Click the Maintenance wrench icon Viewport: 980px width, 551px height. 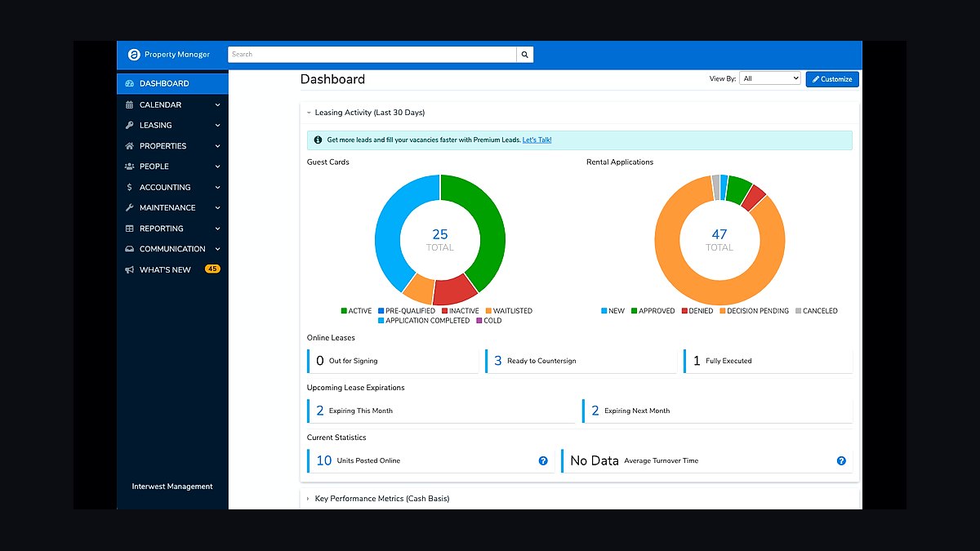click(130, 207)
